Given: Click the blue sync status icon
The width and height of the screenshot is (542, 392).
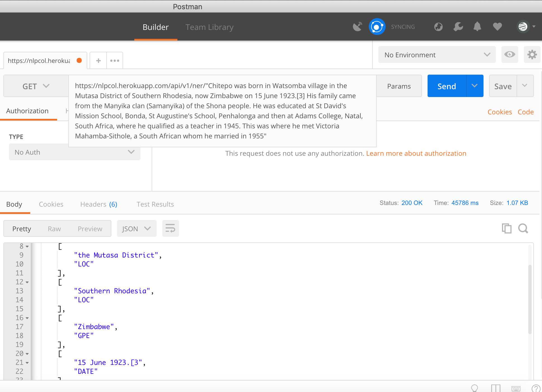Looking at the screenshot, I should [x=377, y=27].
